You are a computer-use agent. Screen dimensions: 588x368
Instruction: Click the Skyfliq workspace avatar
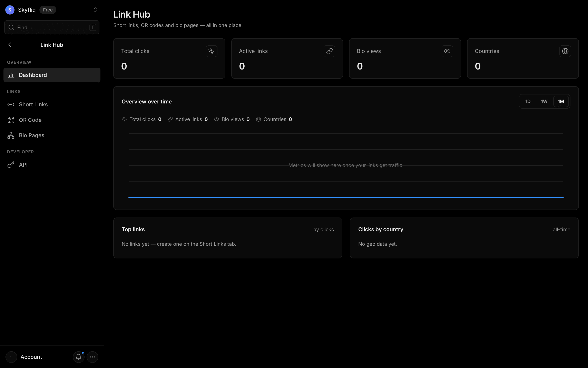(10, 10)
